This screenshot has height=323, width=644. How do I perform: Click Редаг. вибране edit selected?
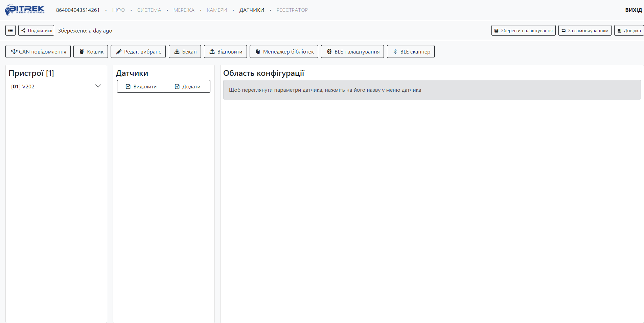(x=138, y=51)
